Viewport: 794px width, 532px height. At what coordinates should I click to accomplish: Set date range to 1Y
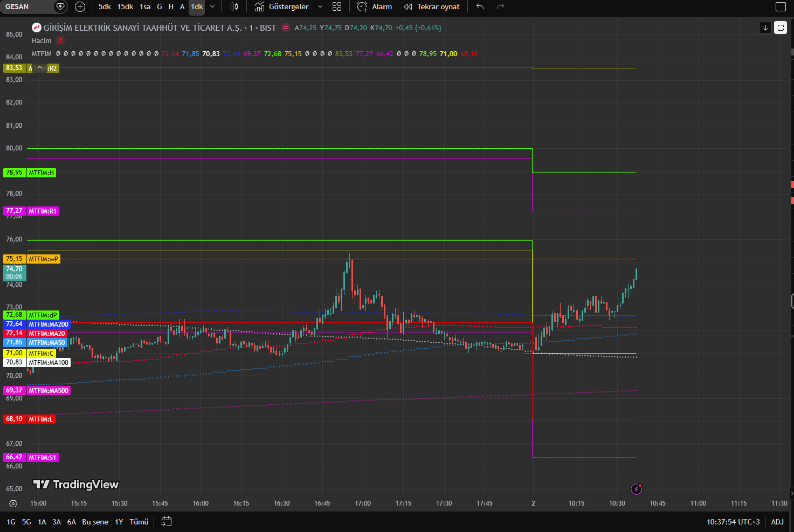click(119, 522)
